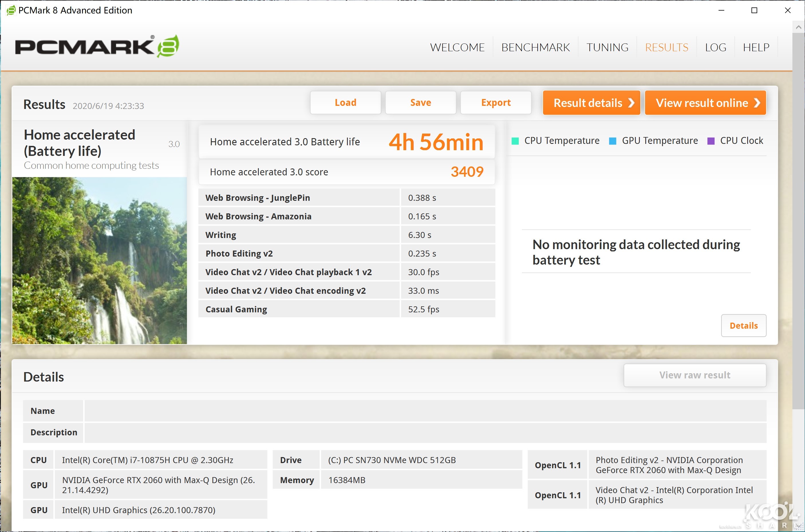Save the current benchmark result
This screenshot has height=532, width=805.
coord(421,102)
